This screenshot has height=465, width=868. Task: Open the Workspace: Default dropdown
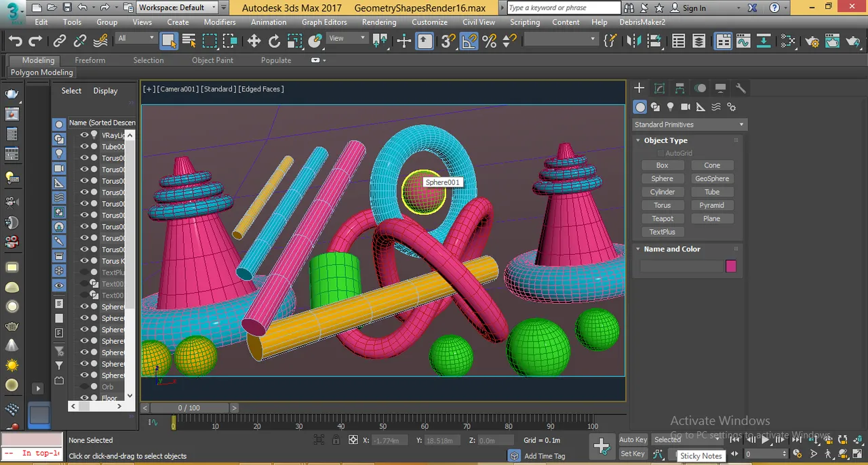tap(178, 7)
